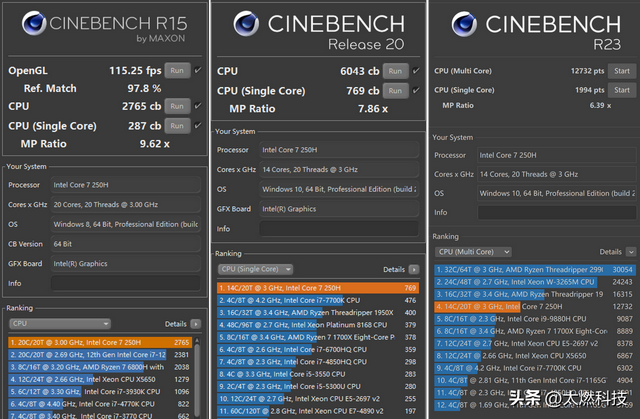This screenshot has width=640, height=419.
Task: Click the R15 ranking list scrollbar
Action: click(x=198, y=377)
